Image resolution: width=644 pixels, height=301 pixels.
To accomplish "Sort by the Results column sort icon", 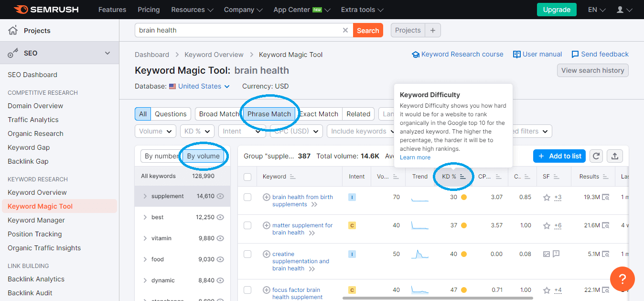I will point(606,177).
